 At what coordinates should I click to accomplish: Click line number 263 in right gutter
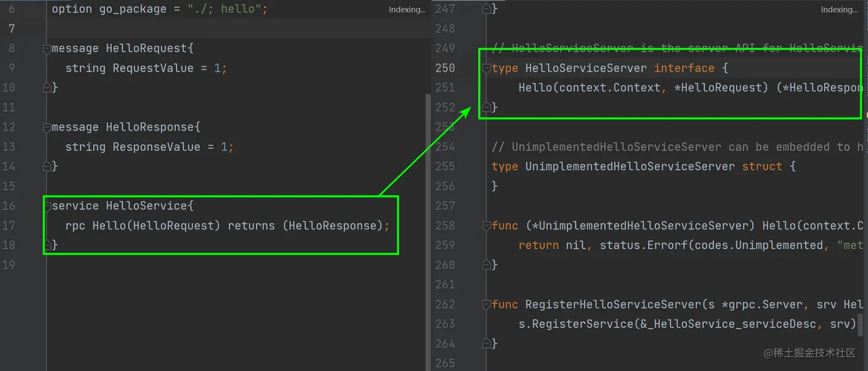click(x=445, y=324)
